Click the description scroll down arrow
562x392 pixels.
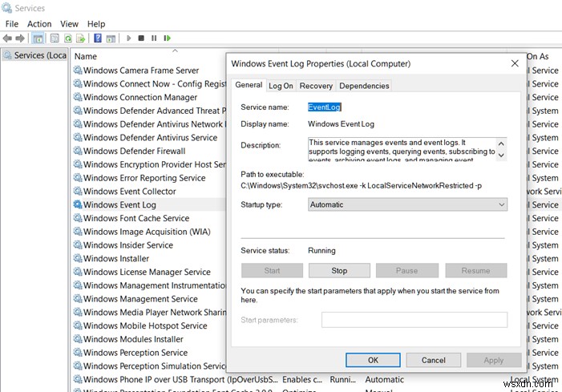coord(501,156)
